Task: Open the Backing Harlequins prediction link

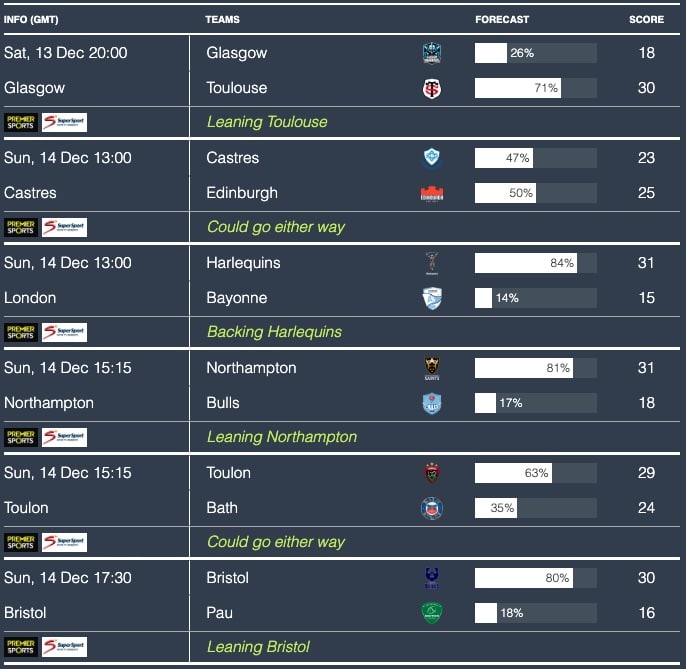Action: [274, 332]
